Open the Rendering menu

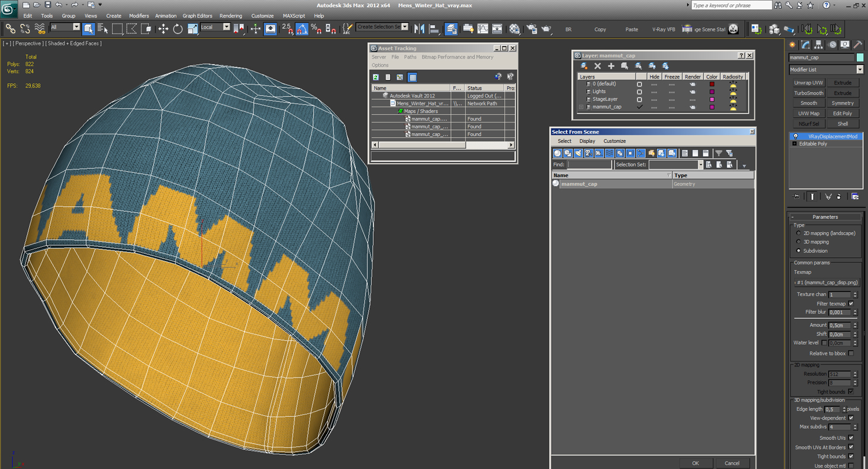230,16
